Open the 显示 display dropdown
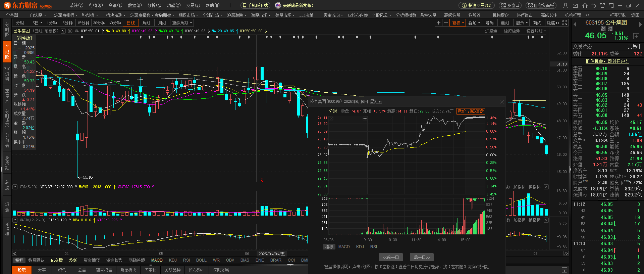 point(522,23)
